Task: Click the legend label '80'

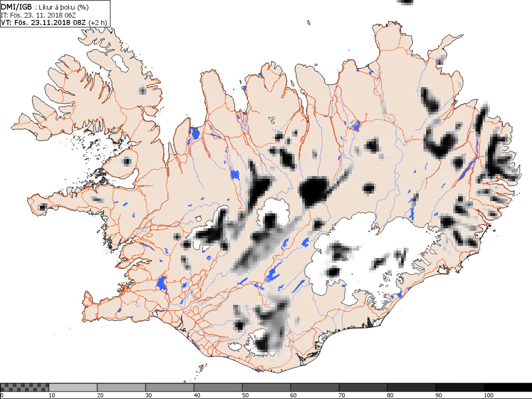Action: tap(390, 395)
